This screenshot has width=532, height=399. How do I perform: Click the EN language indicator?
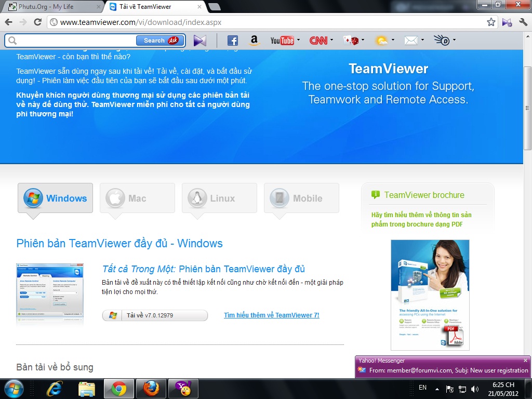(x=422, y=388)
